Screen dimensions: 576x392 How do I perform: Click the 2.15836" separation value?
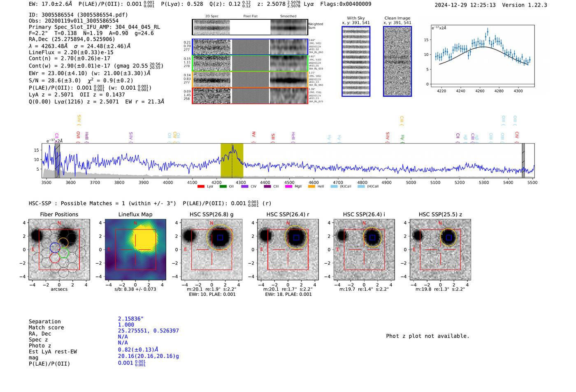130,319
